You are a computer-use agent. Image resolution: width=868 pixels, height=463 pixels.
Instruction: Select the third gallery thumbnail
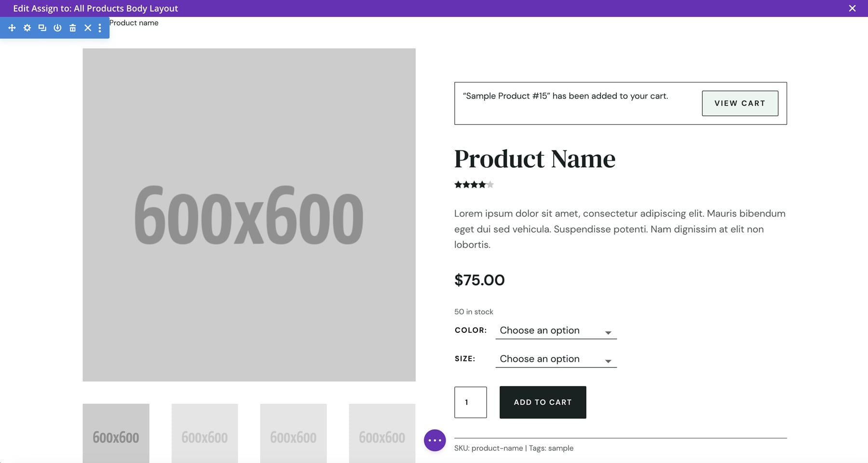[293, 433]
